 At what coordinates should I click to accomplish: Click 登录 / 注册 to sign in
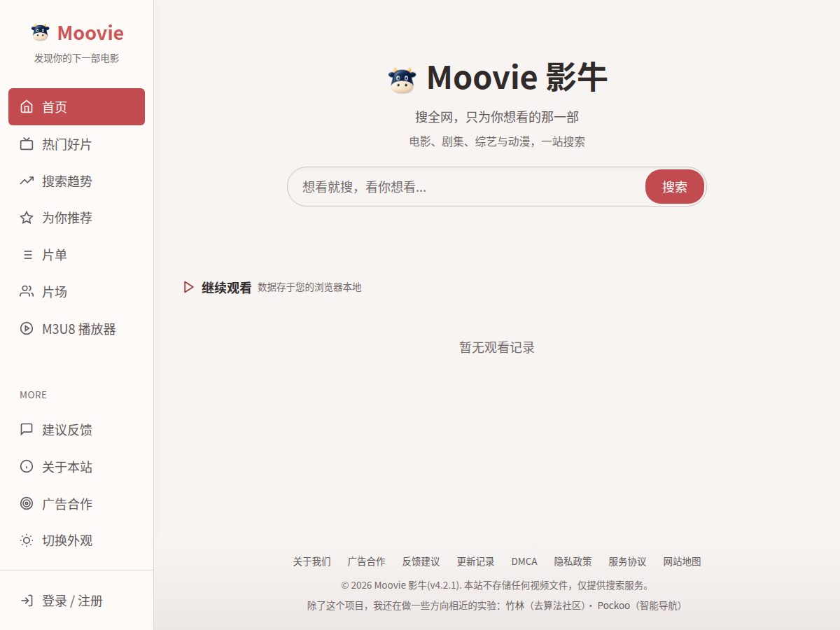coord(76,601)
